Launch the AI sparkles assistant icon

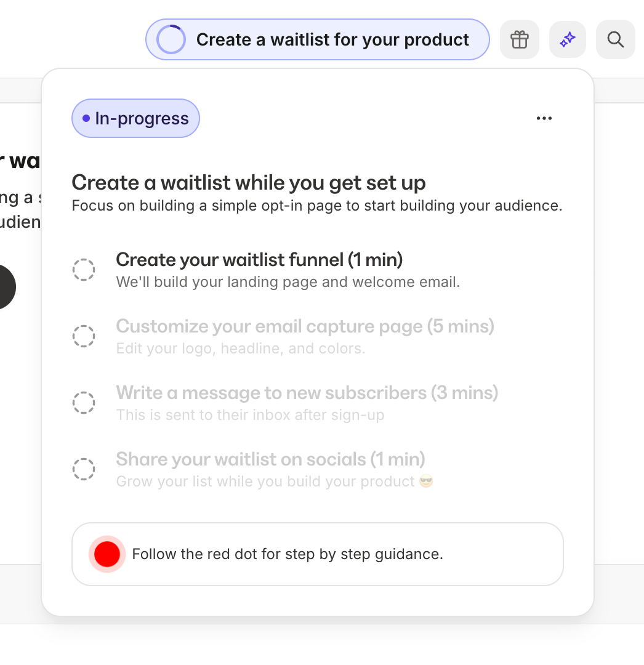[567, 39]
